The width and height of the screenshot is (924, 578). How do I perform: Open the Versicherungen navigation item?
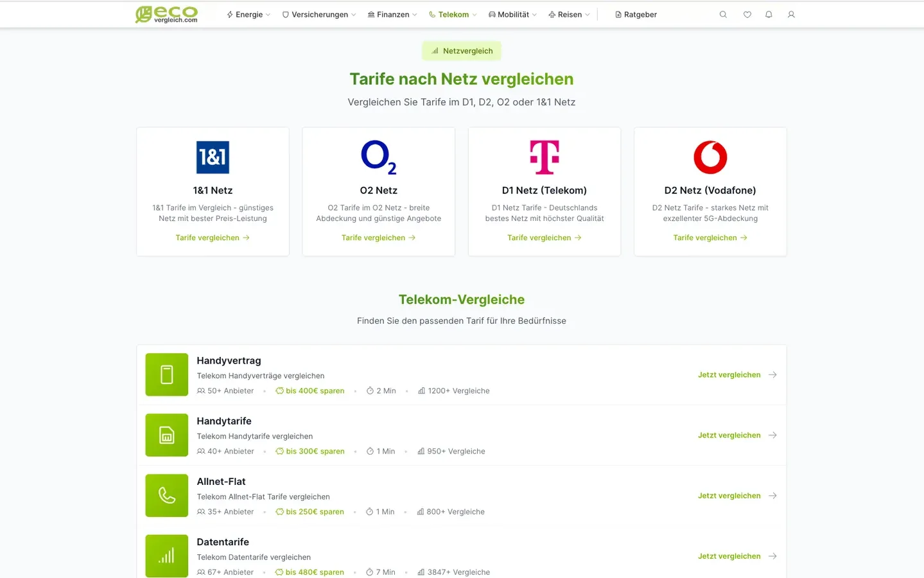319,15
